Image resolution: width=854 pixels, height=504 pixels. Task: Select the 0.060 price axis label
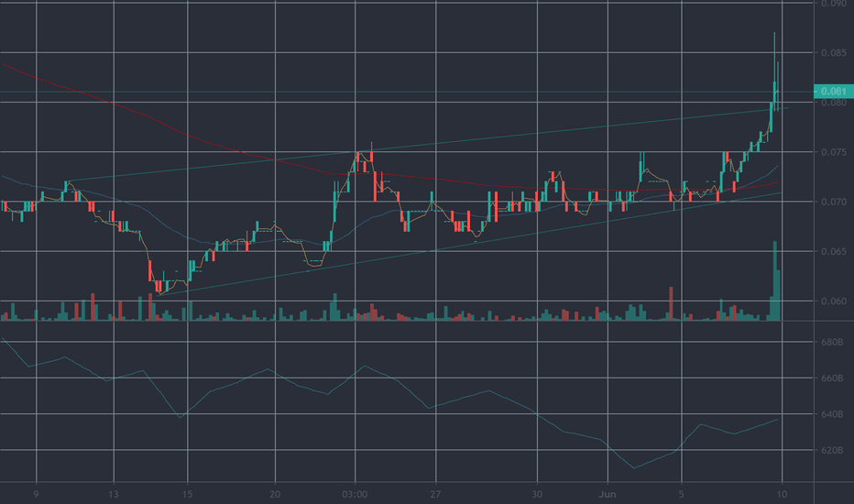pos(833,301)
